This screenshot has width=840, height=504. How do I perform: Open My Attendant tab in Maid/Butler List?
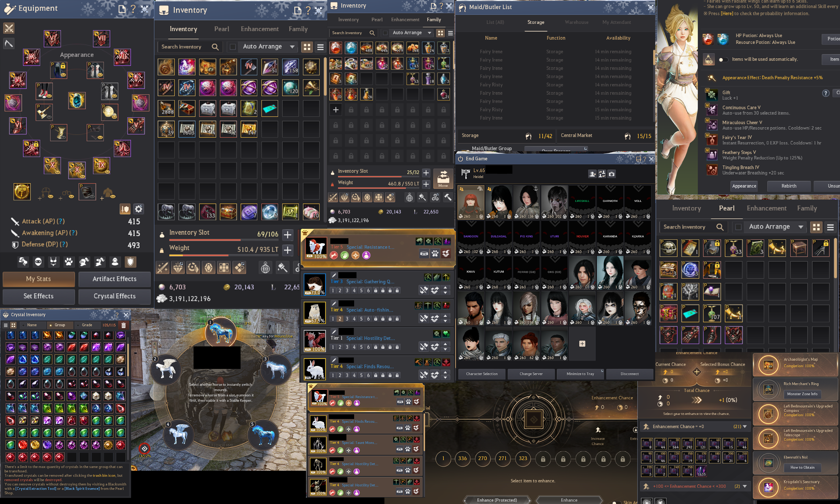tap(616, 22)
